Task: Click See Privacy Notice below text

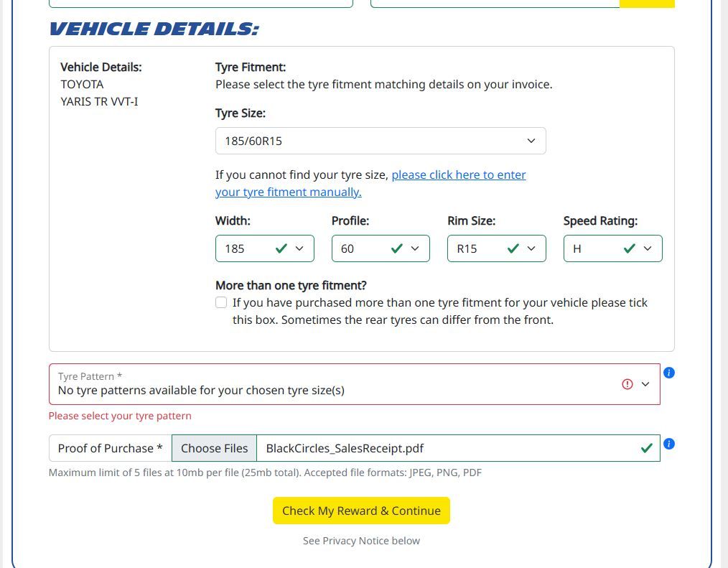Action: tap(361, 541)
